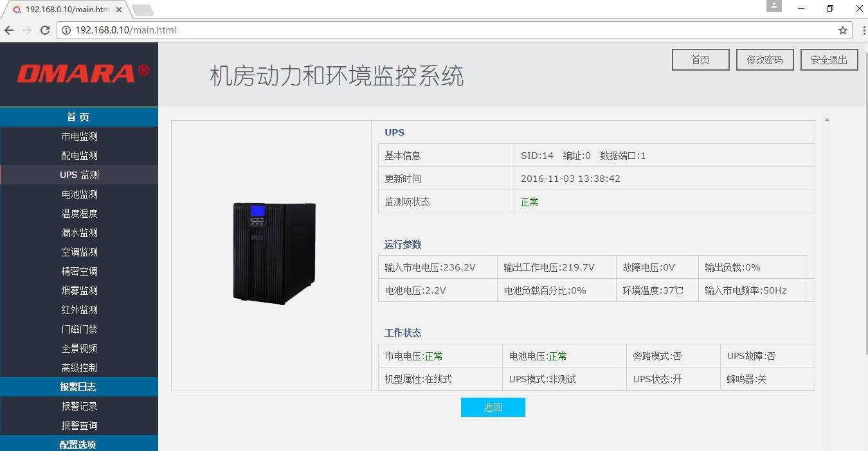This screenshot has height=451, width=868.
Task: Open 电池监测 from the sidebar menu
Action: (79, 194)
